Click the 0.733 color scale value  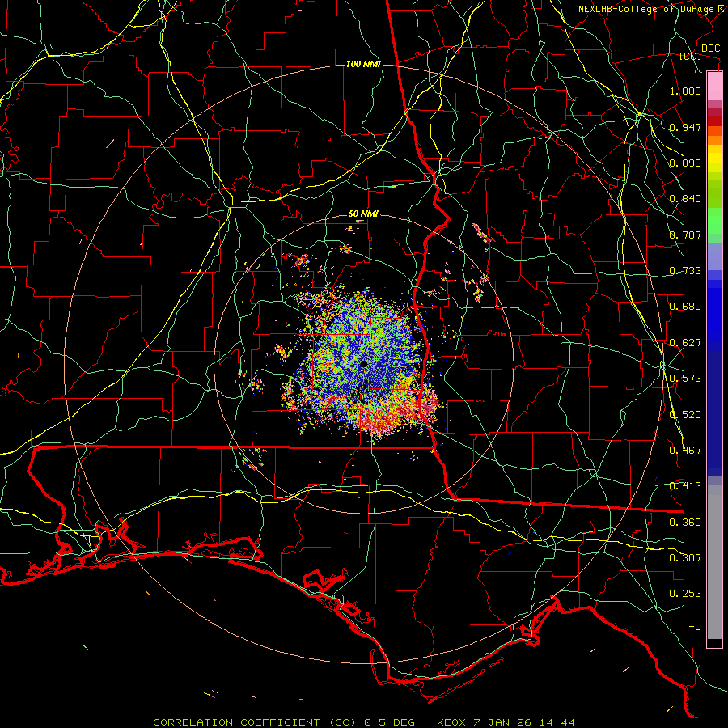point(685,271)
